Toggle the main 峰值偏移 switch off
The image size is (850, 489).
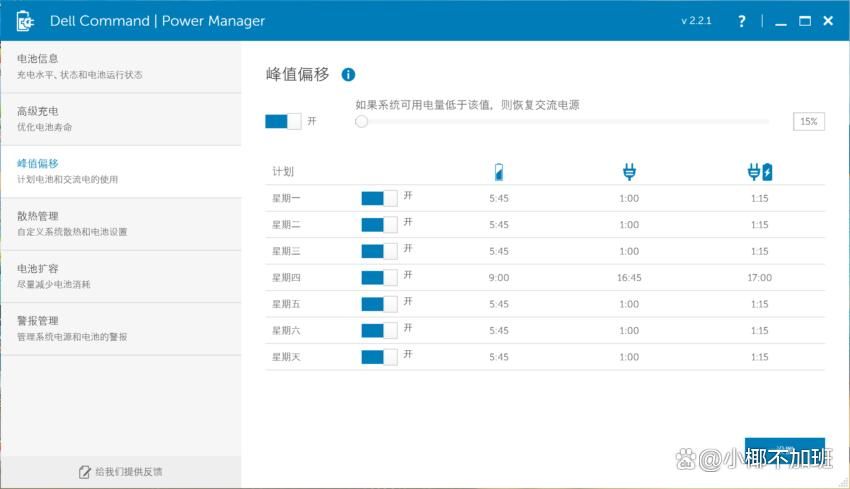coord(283,121)
